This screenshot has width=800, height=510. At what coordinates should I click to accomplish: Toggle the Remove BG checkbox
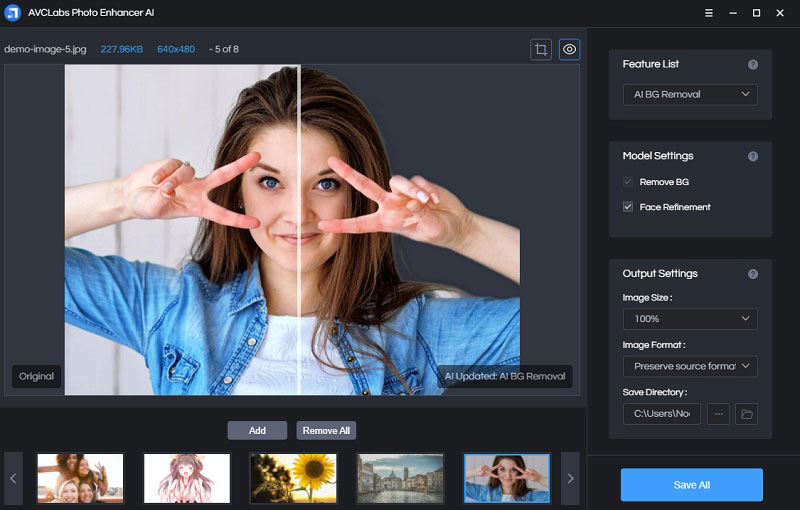click(628, 182)
